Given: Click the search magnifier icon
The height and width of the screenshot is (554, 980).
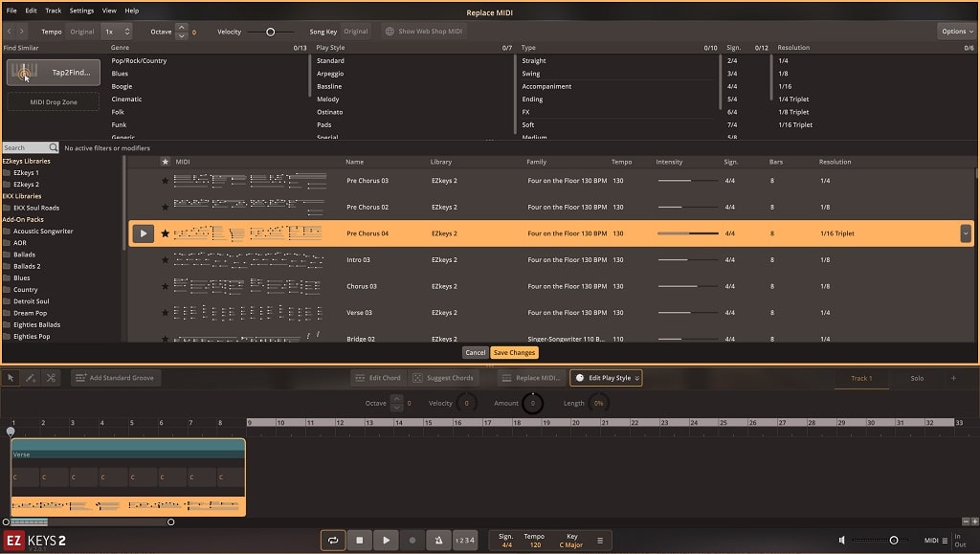Looking at the screenshot, I should click(54, 147).
